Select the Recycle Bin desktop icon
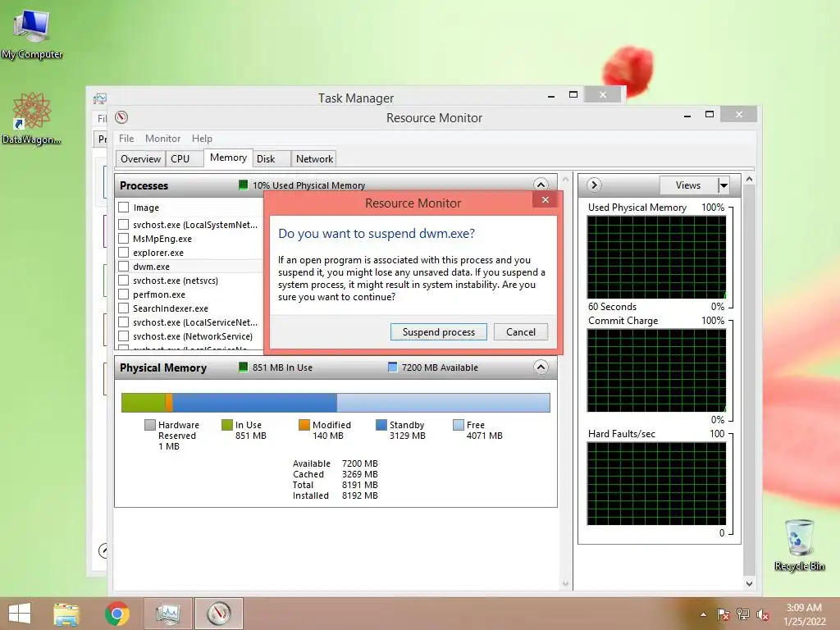 799,545
